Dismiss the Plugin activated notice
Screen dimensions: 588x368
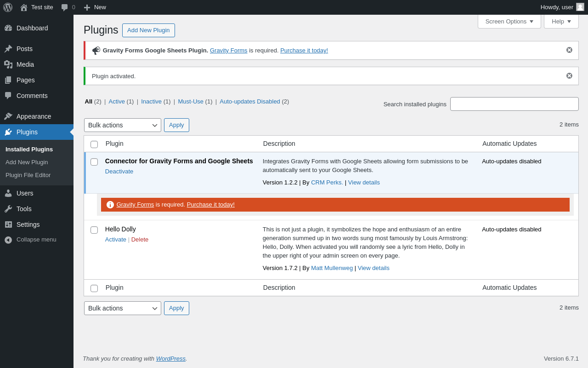click(x=569, y=75)
